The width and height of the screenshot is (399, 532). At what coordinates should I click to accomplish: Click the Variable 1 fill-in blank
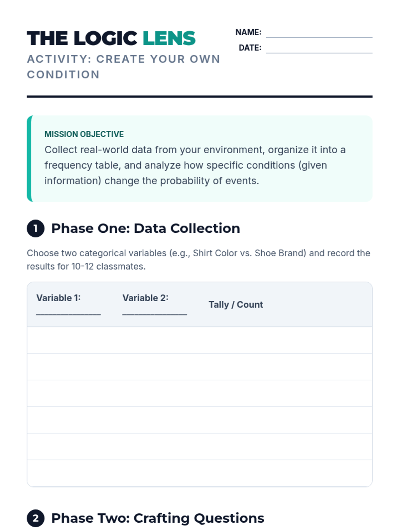tap(68, 312)
